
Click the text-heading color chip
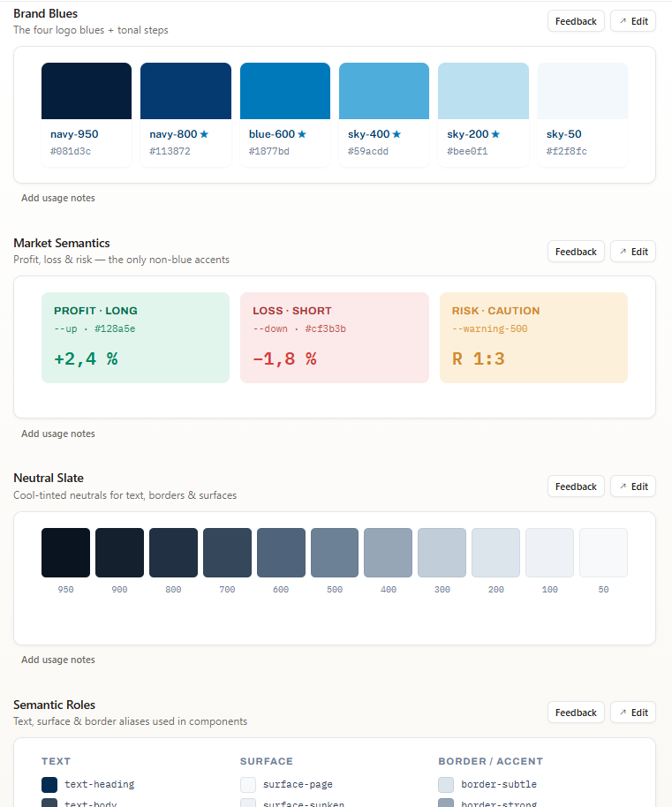tap(49, 785)
